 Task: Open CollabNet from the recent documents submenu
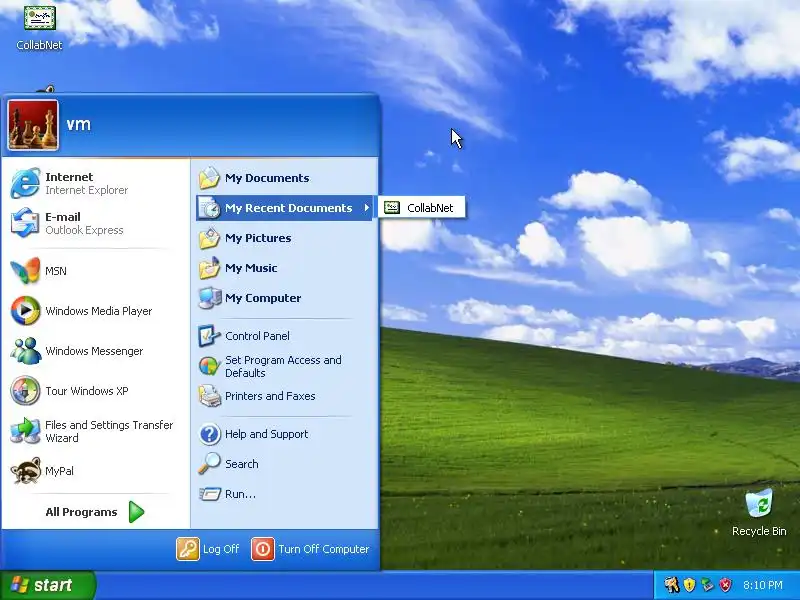421,208
